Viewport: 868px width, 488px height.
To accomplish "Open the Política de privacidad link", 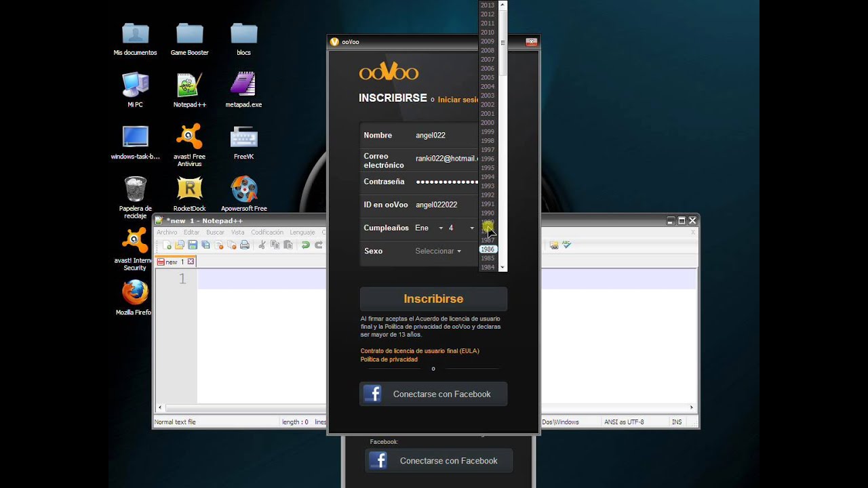I will coord(389,359).
